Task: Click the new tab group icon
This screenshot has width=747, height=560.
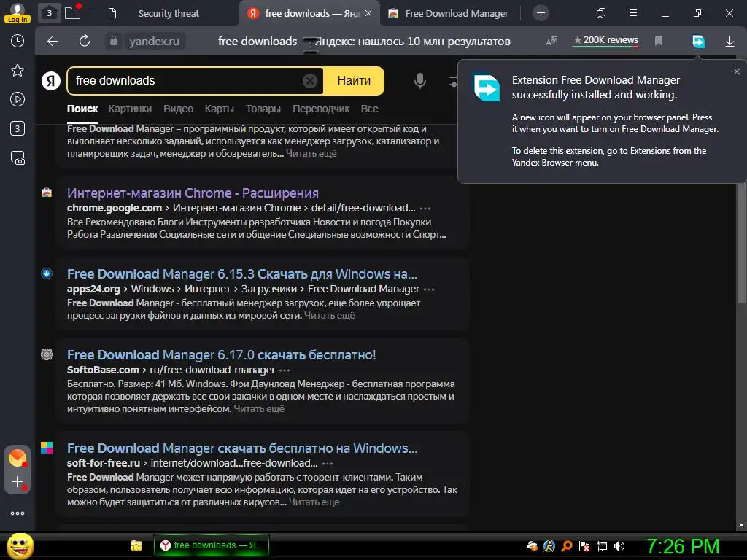Action: point(73,13)
